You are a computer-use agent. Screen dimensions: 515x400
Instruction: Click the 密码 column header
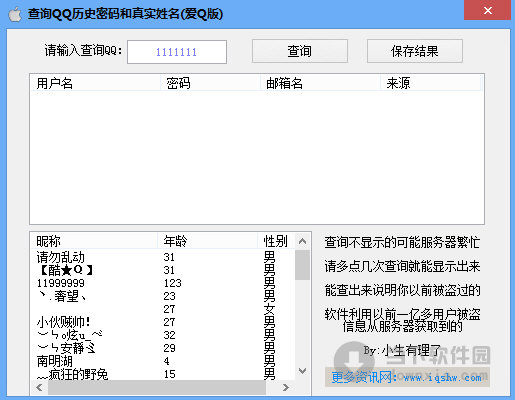coord(210,83)
